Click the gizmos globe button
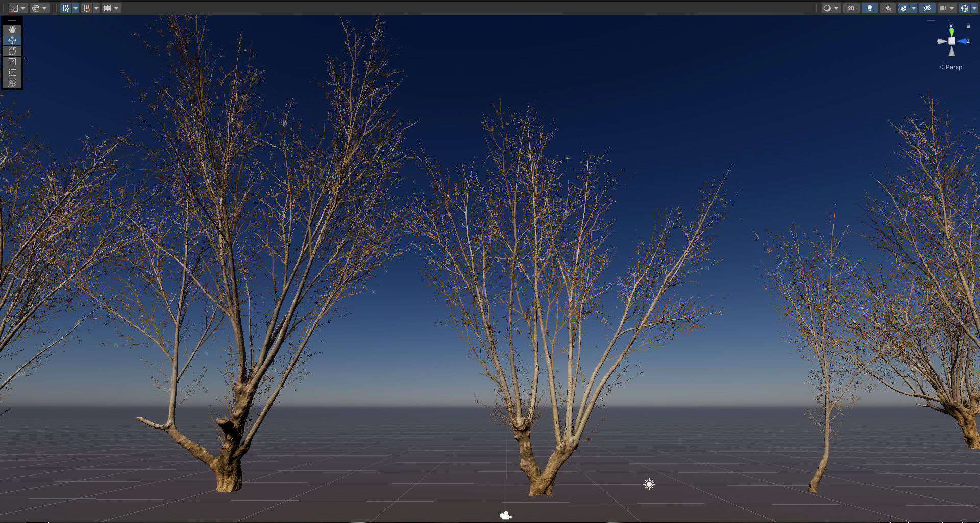The height and width of the screenshot is (523, 980). click(965, 8)
